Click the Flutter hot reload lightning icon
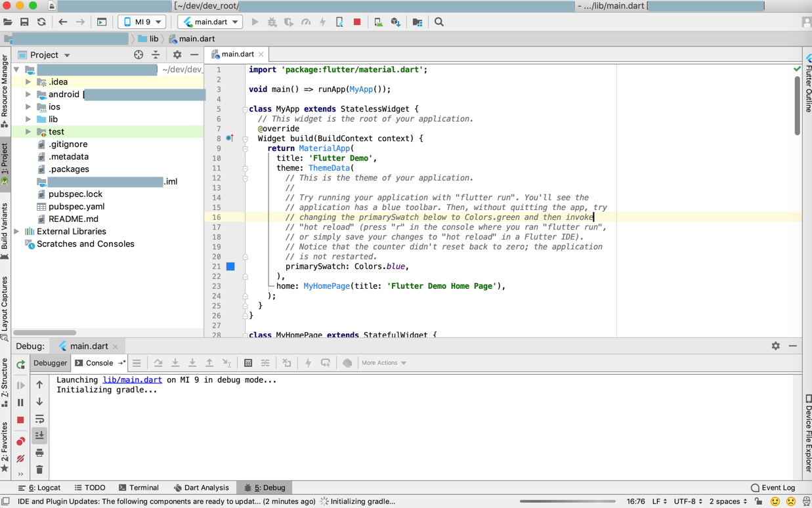Viewport: 812px width, 508px height. tap(322, 22)
